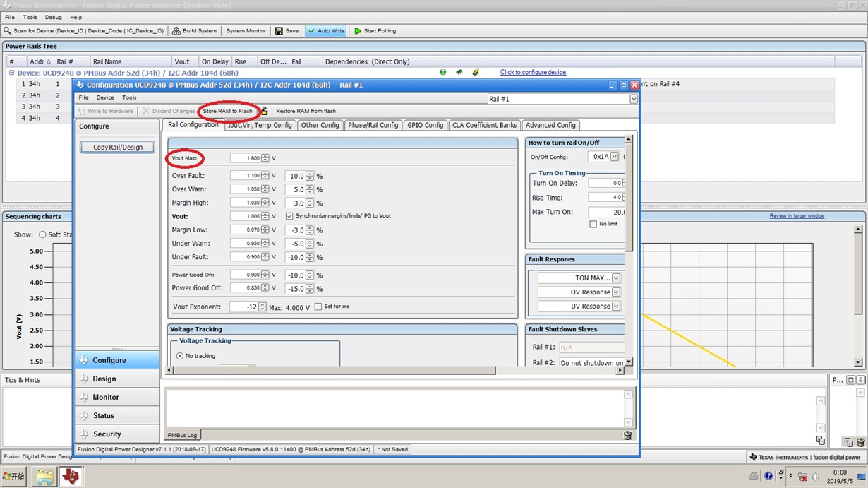Image resolution: width=868 pixels, height=488 pixels.
Task: Open the OV Response dropdown
Action: tap(616, 292)
